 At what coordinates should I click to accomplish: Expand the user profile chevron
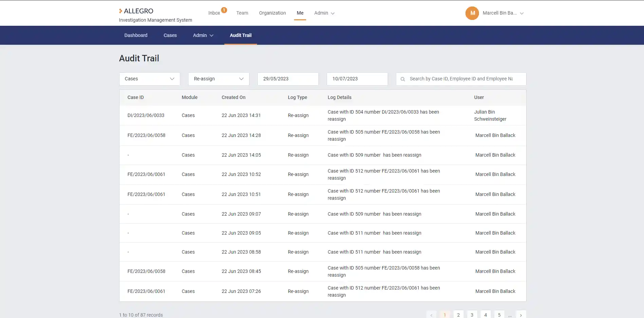(522, 14)
